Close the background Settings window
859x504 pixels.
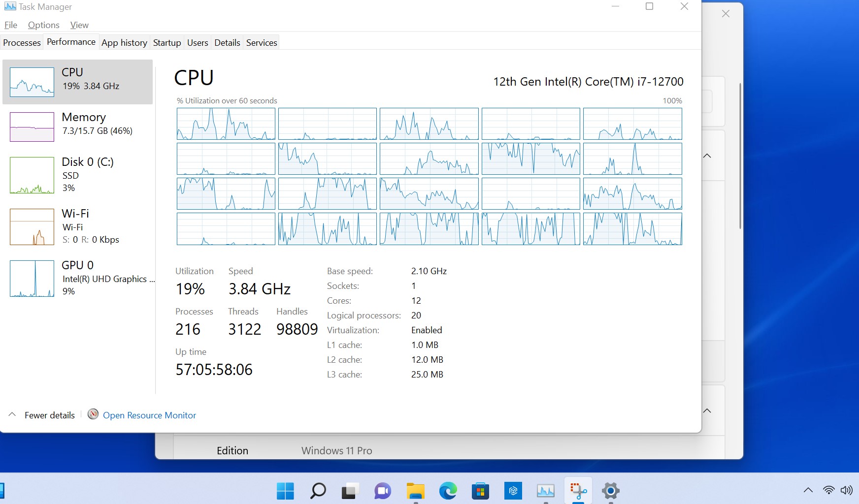726,14
